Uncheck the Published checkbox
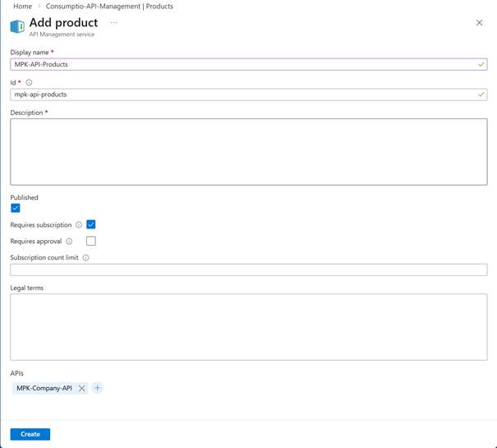 [x=16, y=209]
